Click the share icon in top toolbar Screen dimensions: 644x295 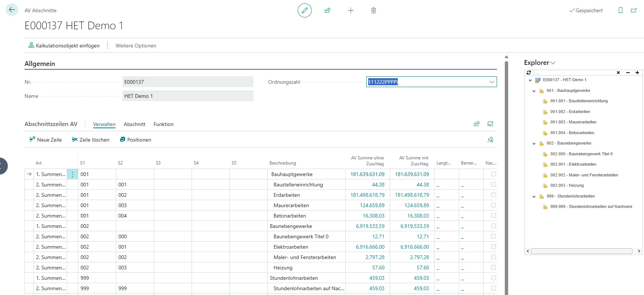click(x=327, y=10)
